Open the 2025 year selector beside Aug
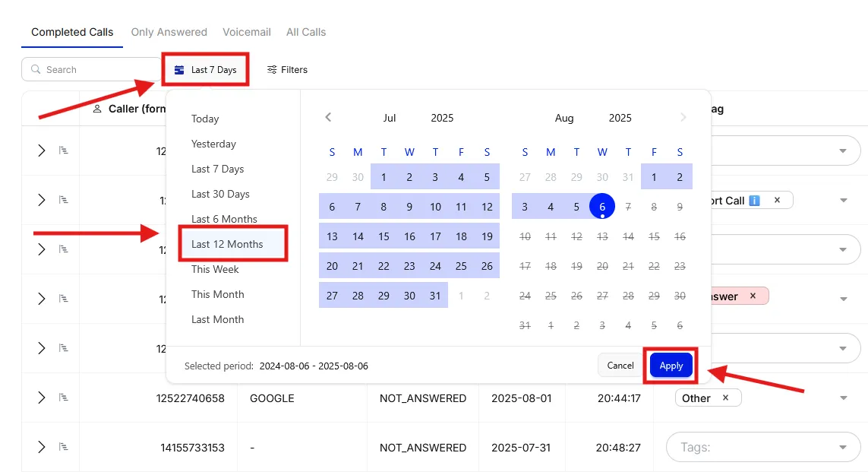This screenshot has height=472, width=868. coord(620,118)
